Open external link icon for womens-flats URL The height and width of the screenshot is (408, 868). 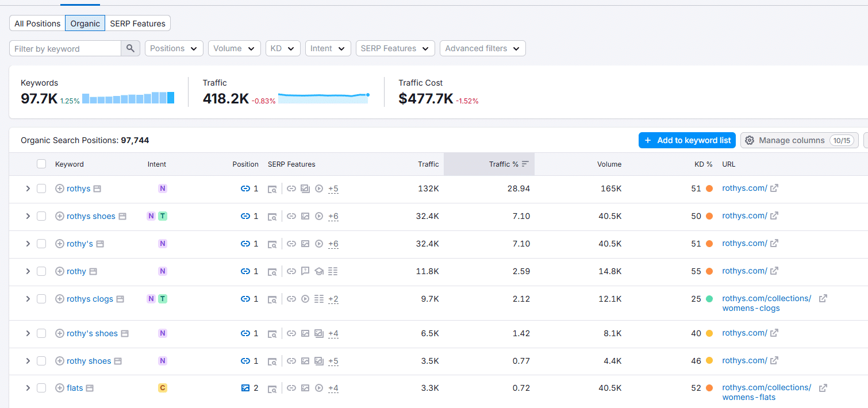tap(823, 387)
